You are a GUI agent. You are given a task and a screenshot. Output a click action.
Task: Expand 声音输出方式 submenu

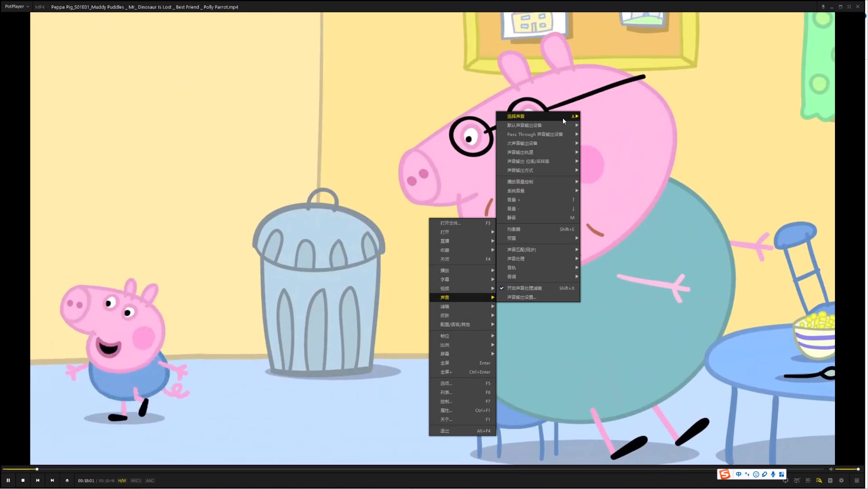pos(538,171)
